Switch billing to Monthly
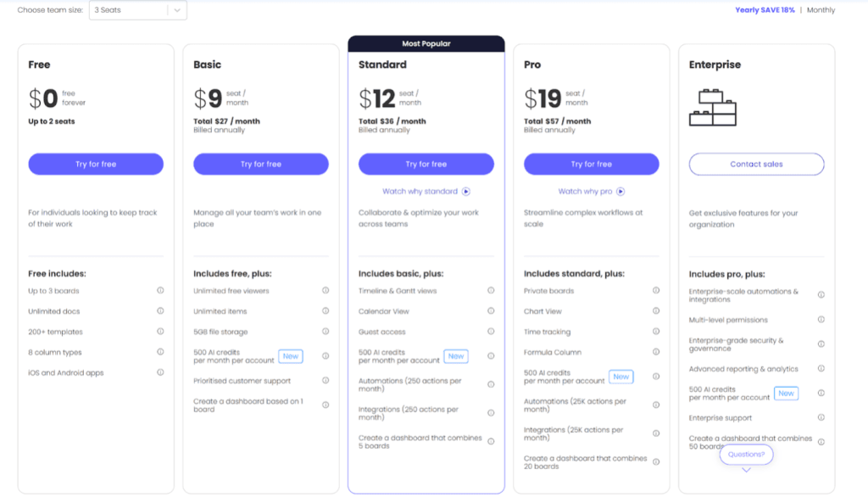This screenshot has width=868, height=497. click(x=821, y=10)
